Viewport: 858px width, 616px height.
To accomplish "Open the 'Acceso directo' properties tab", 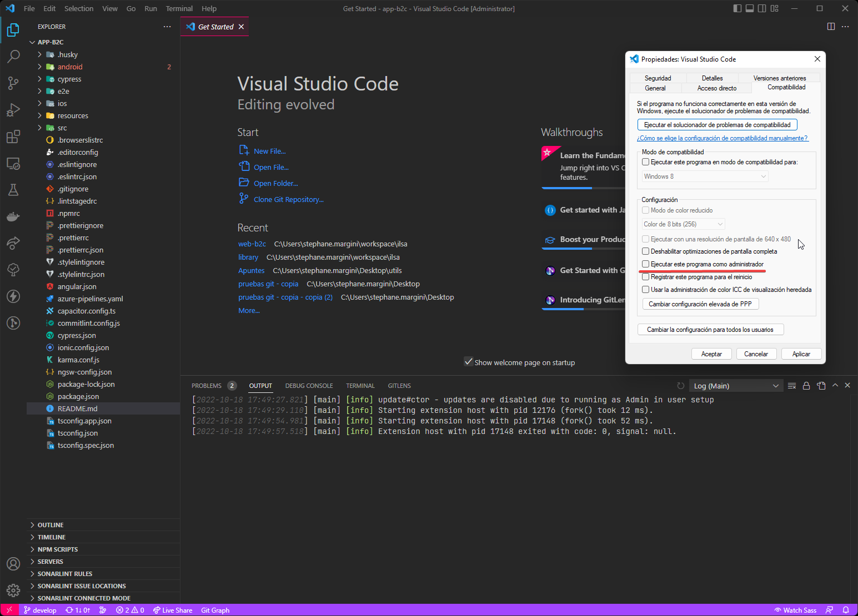I will point(717,88).
